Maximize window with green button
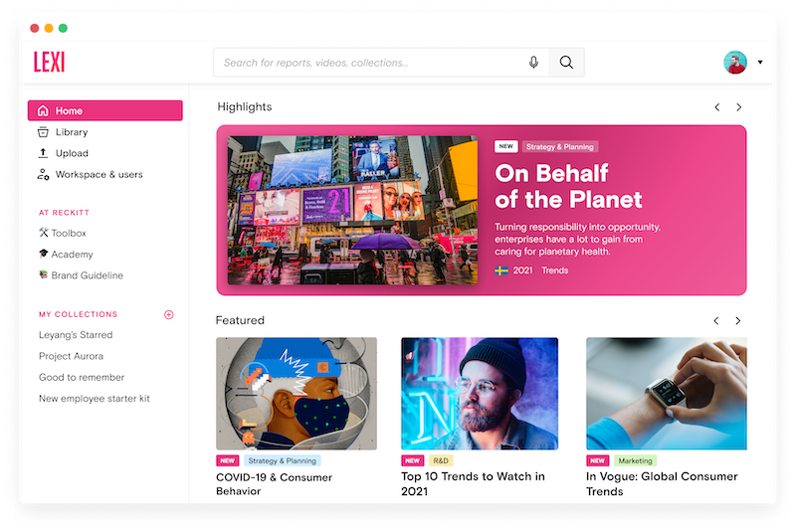The image size is (796, 532). (63, 28)
